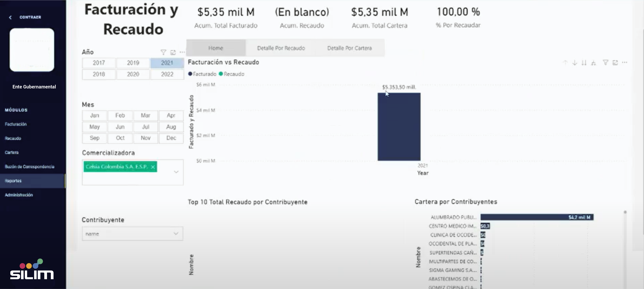644x289 pixels.
Task: Click CENTRO MEDICO IM... bar in Cartera chart
Action: pyautogui.click(x=485, y=226)
